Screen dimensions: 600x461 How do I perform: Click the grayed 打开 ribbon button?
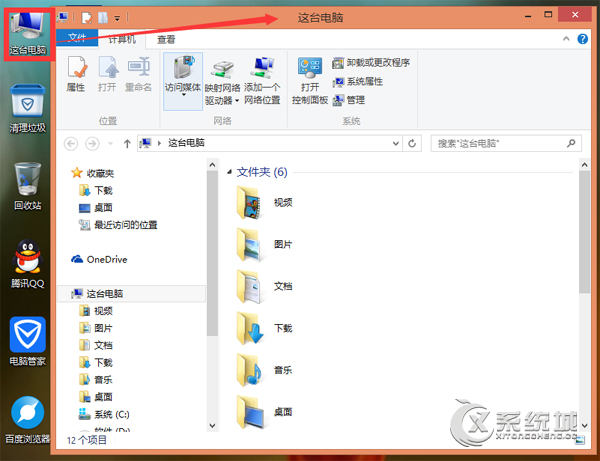click(x=107, y=75)
